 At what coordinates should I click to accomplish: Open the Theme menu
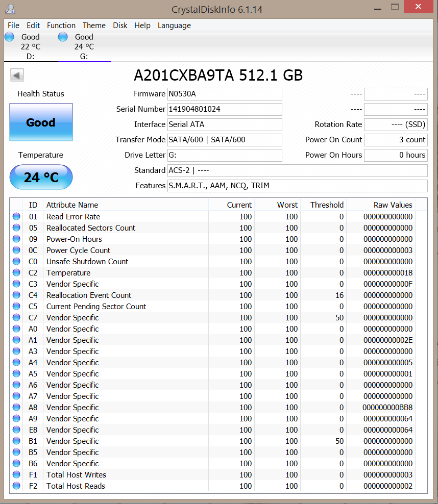[x=94, y=26]
